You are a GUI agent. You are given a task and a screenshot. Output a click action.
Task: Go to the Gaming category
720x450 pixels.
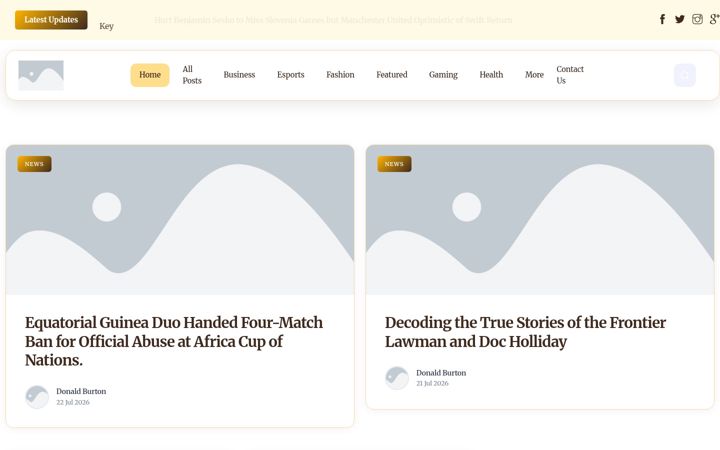point(443,75)
